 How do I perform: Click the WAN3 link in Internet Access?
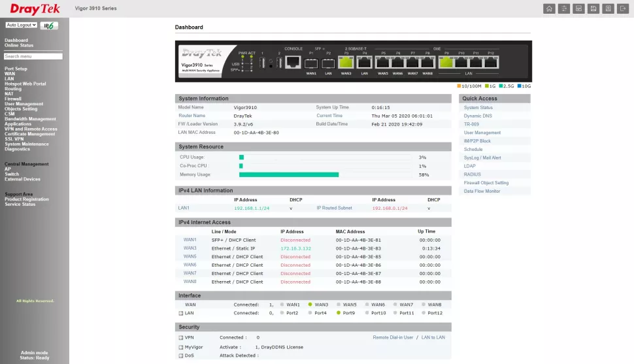tap(190, 248)
